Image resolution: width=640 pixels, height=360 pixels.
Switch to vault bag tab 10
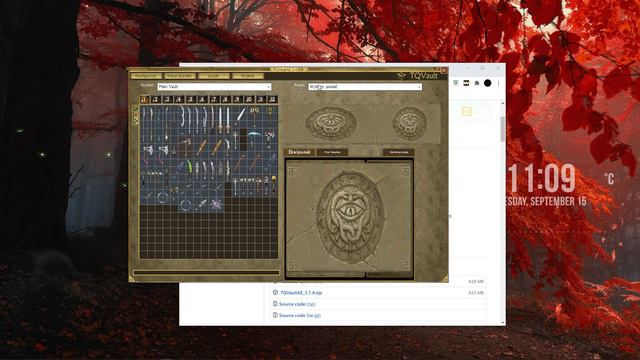point(249,99)
